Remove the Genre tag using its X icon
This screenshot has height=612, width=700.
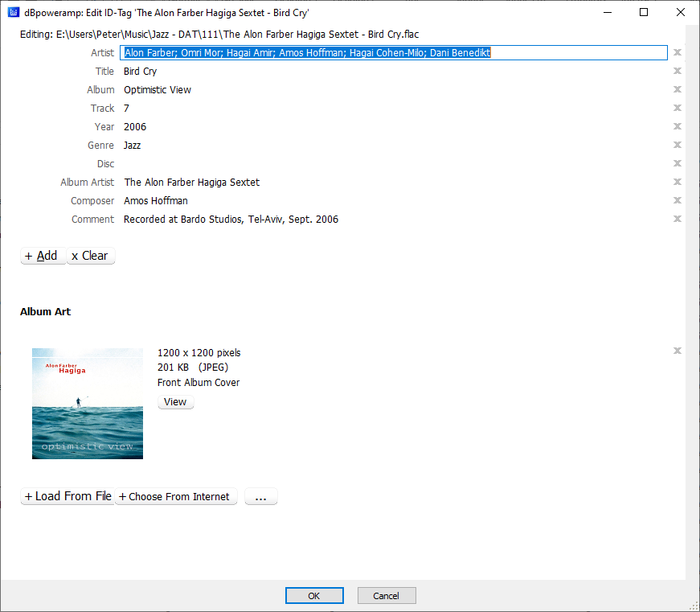677,146
